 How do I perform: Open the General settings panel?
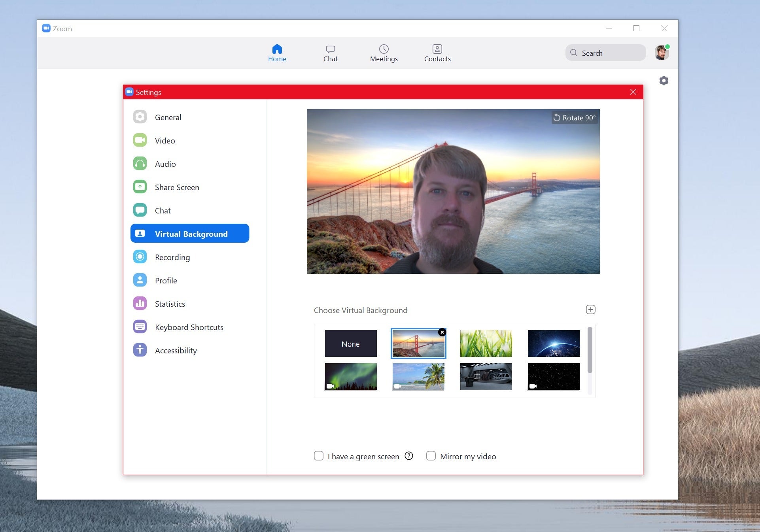coord(168,117)
